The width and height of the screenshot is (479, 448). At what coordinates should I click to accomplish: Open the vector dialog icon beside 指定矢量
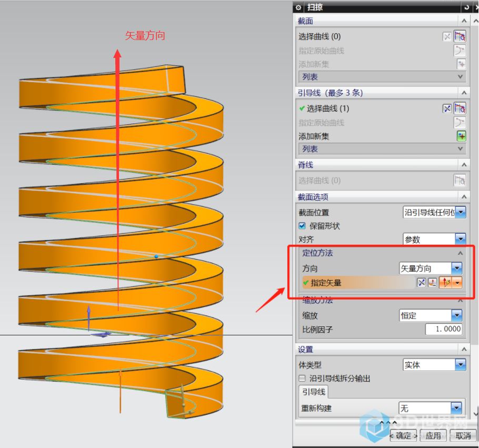pyautogui.click(x=432, y=283)
